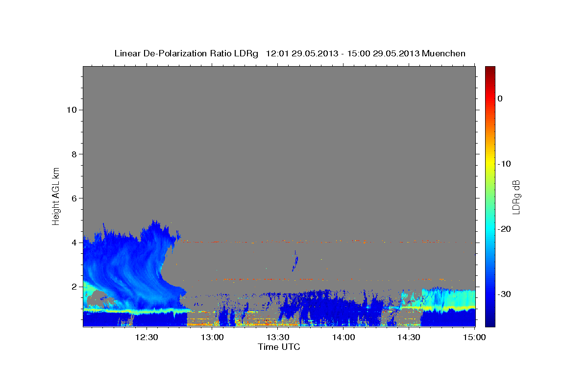
Task: Click the colorbar value label "-30"
Action: 504,294
